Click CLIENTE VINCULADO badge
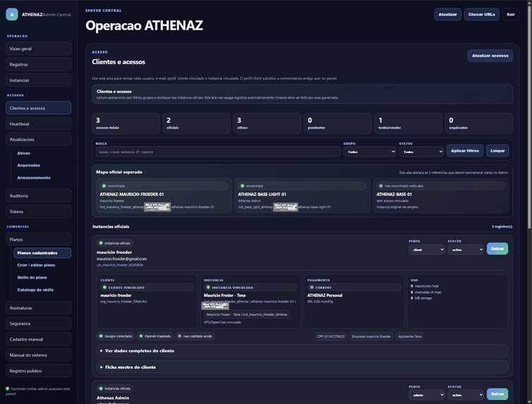 pyautogui.click(x=147, y=288)
